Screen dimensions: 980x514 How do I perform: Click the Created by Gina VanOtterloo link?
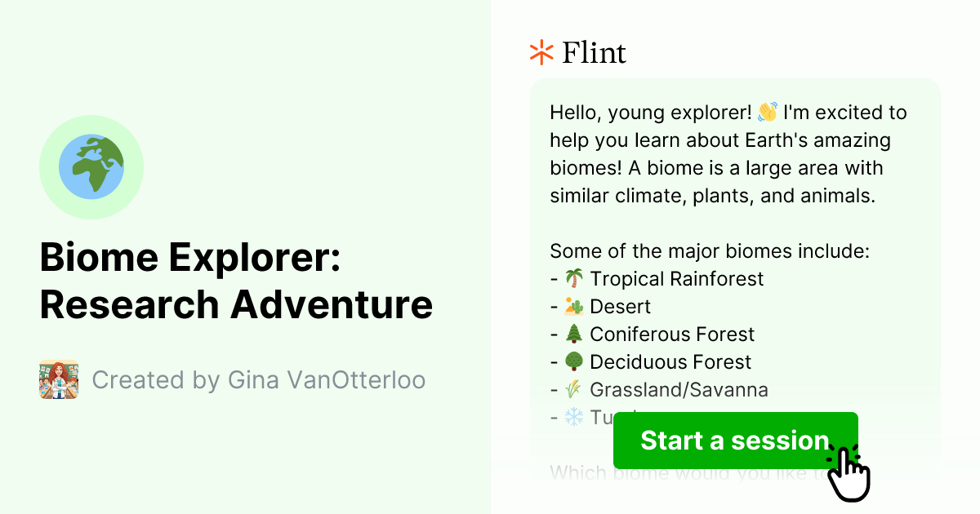point(259,379)
